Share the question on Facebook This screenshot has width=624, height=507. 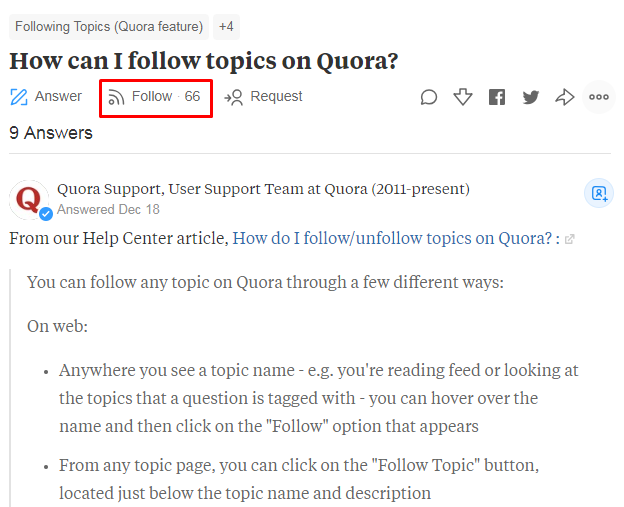coord(497,97)
